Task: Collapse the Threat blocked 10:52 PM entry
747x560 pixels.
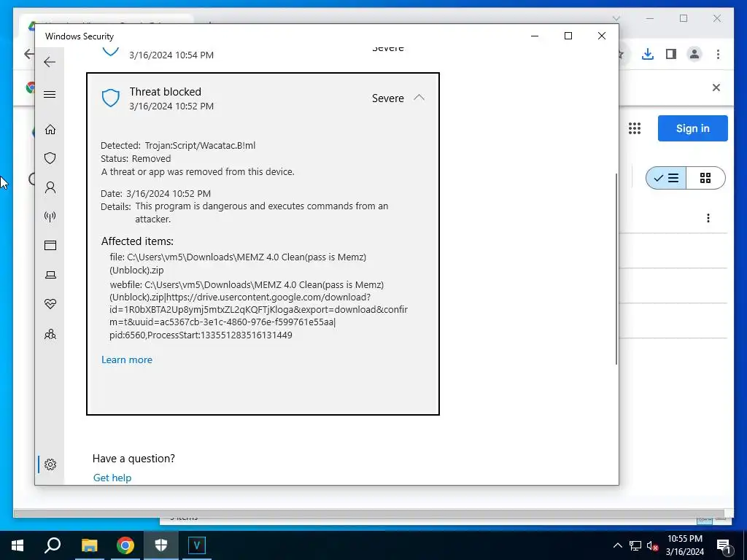Action: (419, 98)
